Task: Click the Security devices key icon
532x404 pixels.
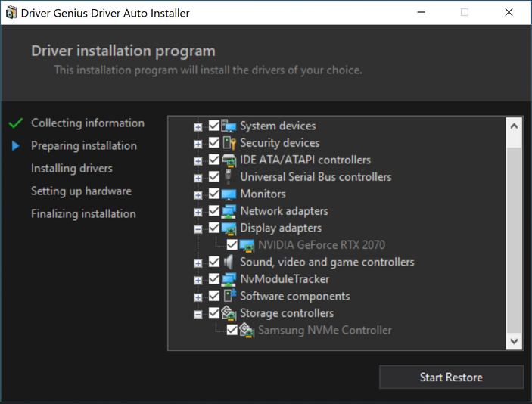Action: [229, 143]
